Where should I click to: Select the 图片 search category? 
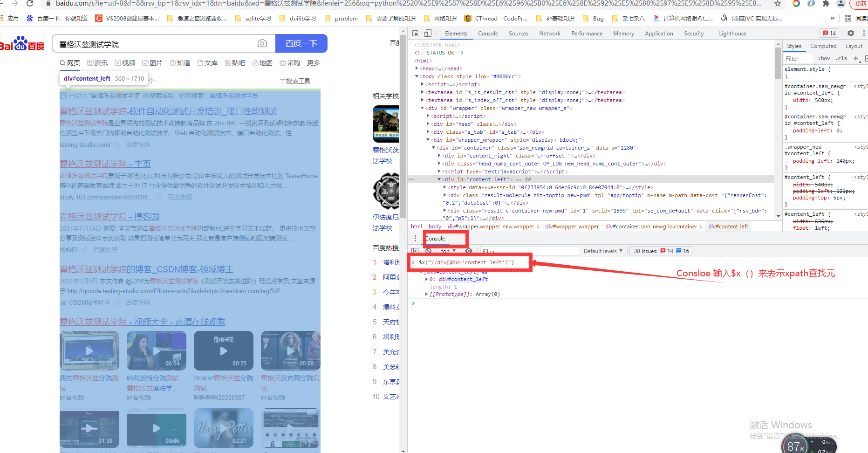coord(152,63)
